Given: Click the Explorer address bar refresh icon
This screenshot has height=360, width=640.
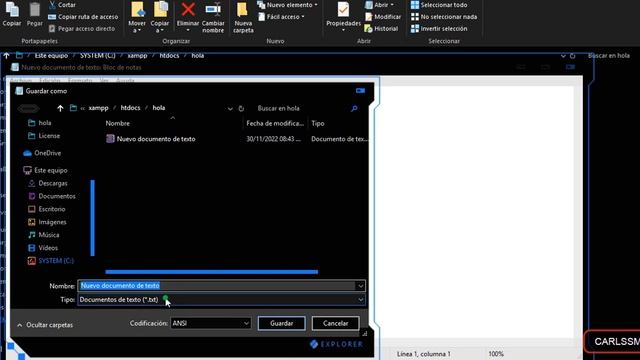Looking at the screenshot, I should (x=573, y=56).
